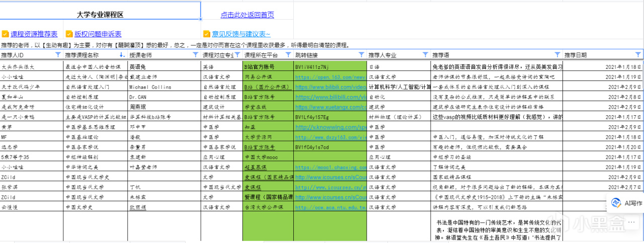Image resolution: width=644 pixels, height=243 pixels.
Task: Follow the icourses link in the 丁帆 row
Action: [330, 187]
